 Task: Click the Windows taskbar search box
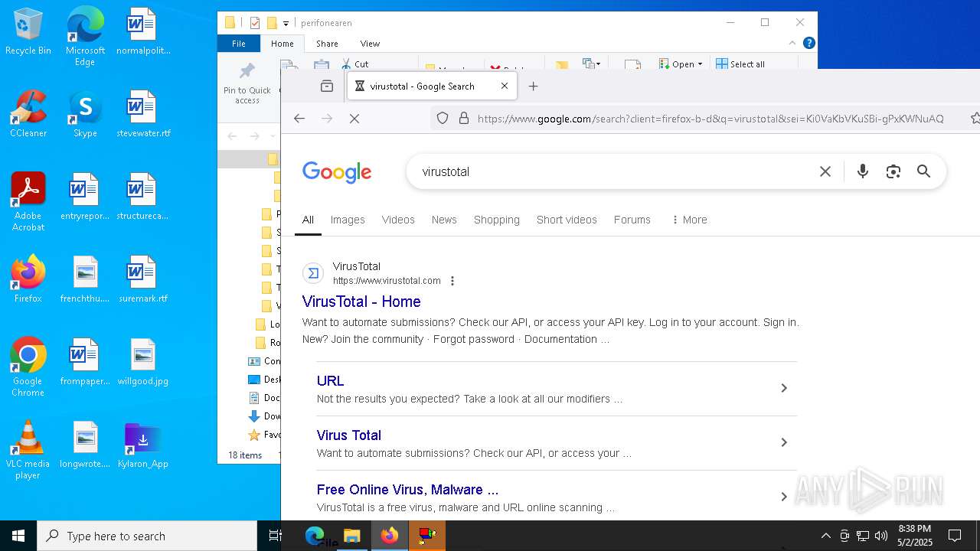tap(147, 536)
